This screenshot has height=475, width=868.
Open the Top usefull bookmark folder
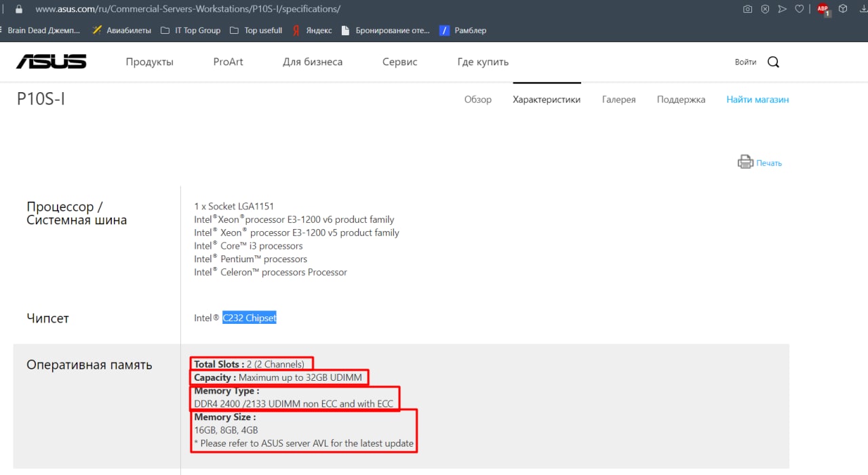pyautogui.click(x=256, y=30)
